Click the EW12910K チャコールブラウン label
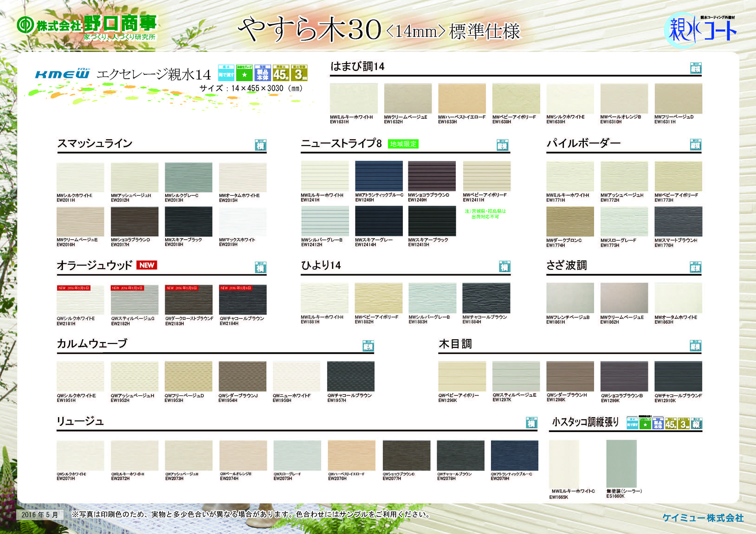This screenshot has width=756, height=534. click(678, 398)
